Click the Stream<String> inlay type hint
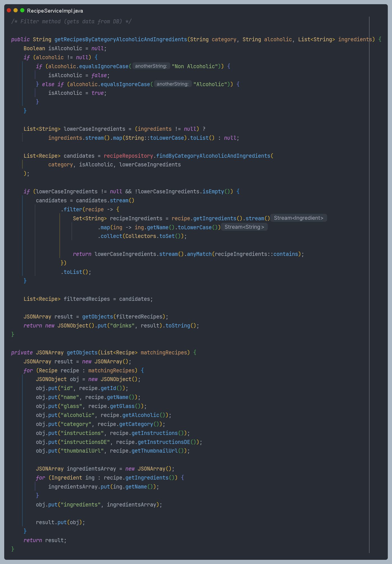Viewport: 392px width, 564px height. pos(244,227)
